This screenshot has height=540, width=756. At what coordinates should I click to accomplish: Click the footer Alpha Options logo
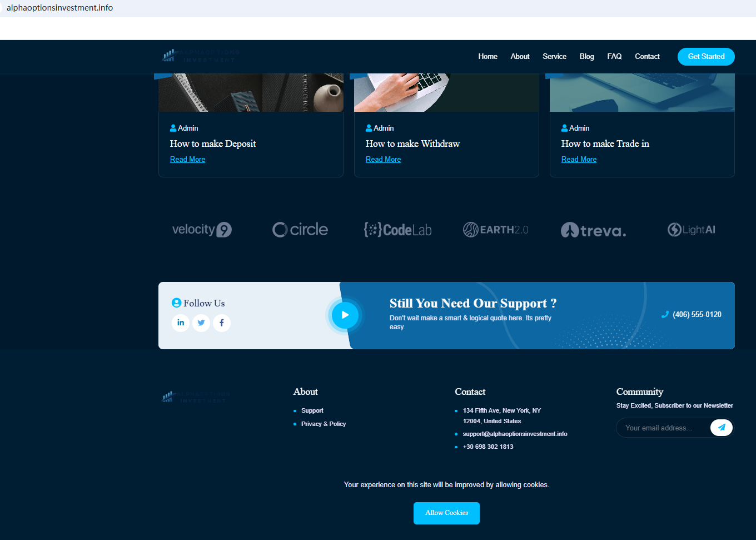(x=196, y=397)
